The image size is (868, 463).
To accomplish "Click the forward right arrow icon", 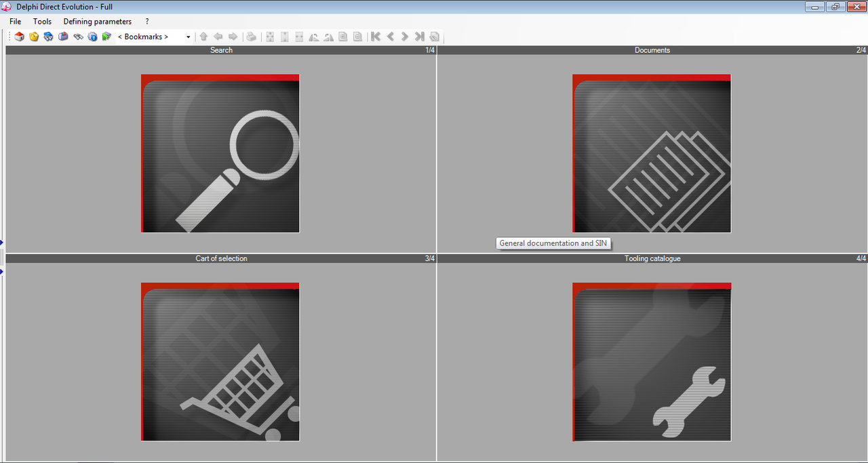I will pos(233,37).
